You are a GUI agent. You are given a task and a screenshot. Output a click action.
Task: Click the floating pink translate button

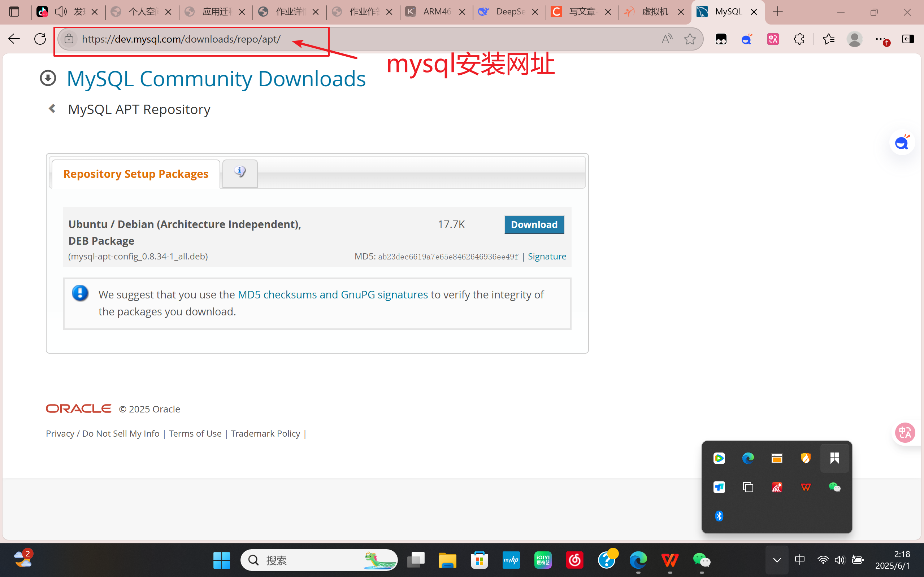(905, 433)
